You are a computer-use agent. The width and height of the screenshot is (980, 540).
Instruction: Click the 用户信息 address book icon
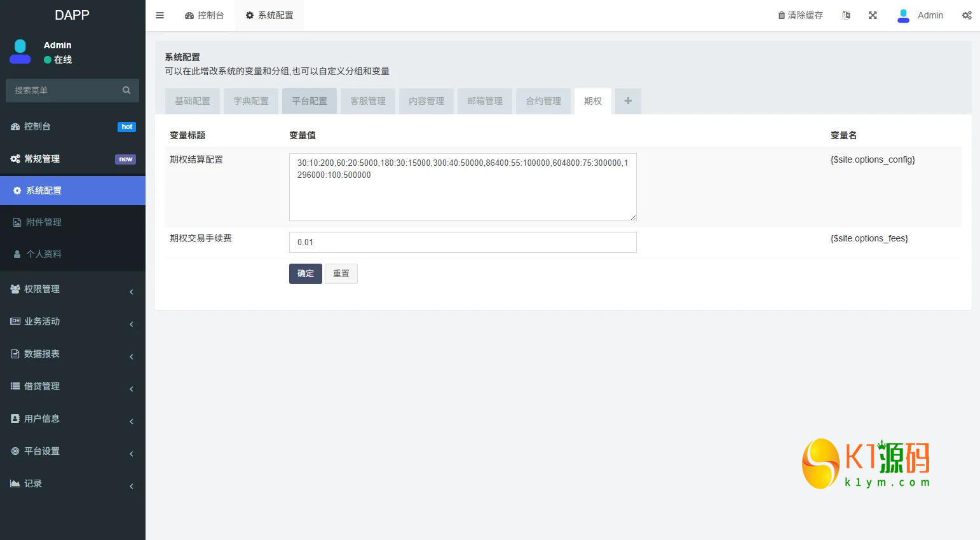(15, 419)
